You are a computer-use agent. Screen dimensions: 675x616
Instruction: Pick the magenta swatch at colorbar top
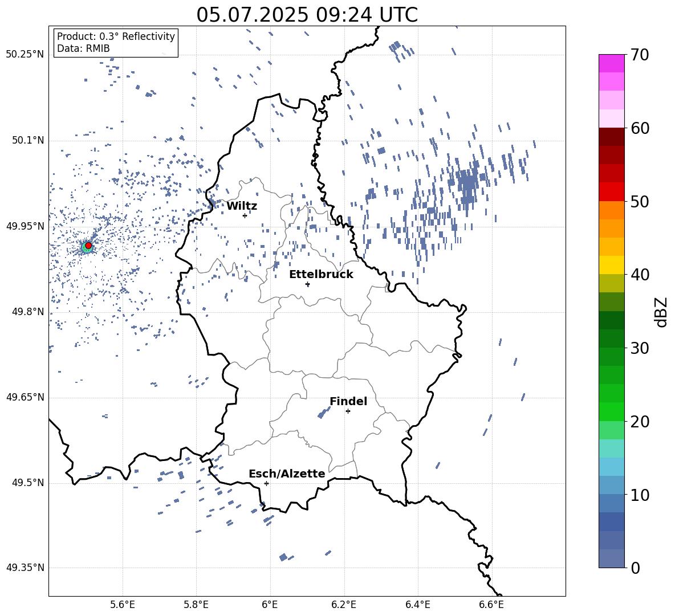(x=611, y=63)
